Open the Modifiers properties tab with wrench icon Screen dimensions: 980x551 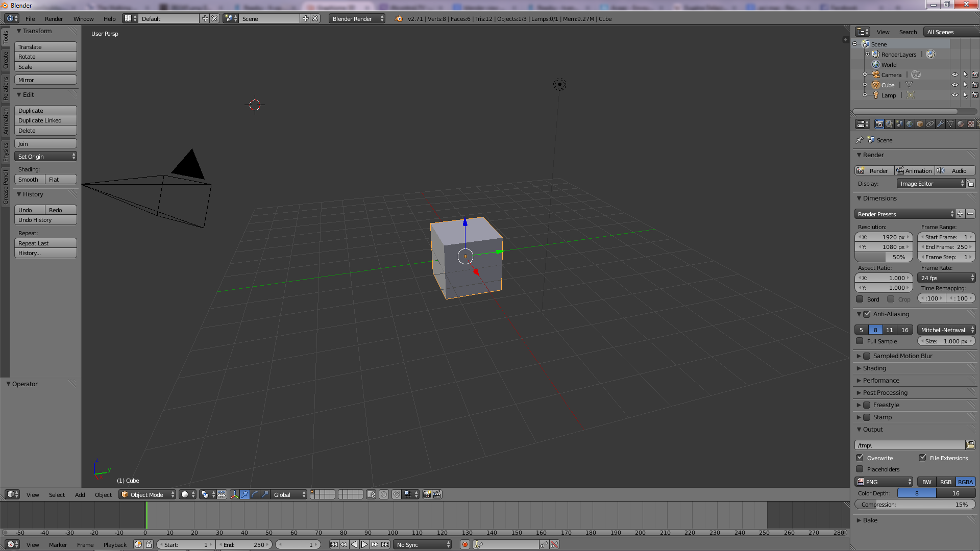941,124
